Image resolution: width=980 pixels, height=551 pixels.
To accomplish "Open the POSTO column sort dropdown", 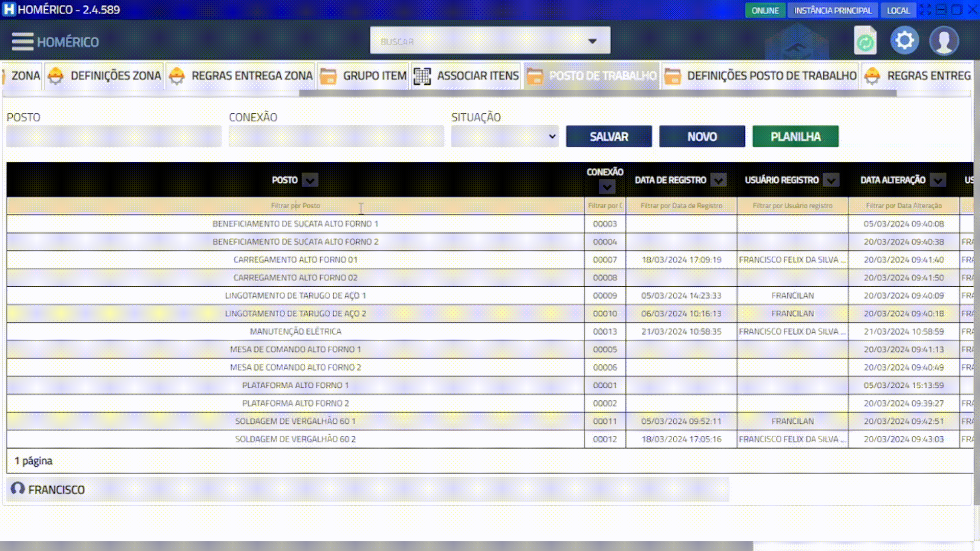I will pyautogui.click(x=310, y=180).
